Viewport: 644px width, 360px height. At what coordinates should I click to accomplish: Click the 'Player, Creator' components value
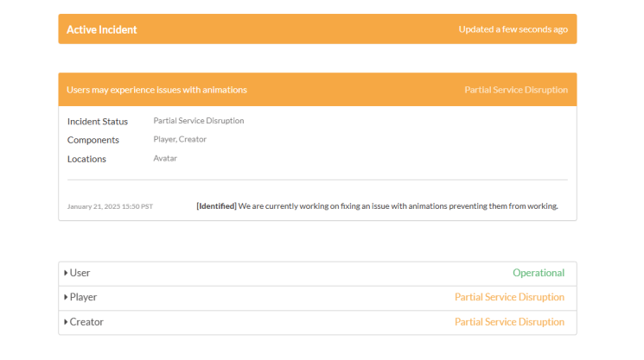pos(180,139)
